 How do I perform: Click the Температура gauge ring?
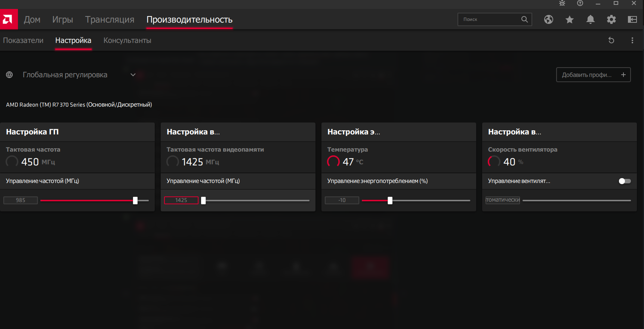click(333, 161)
